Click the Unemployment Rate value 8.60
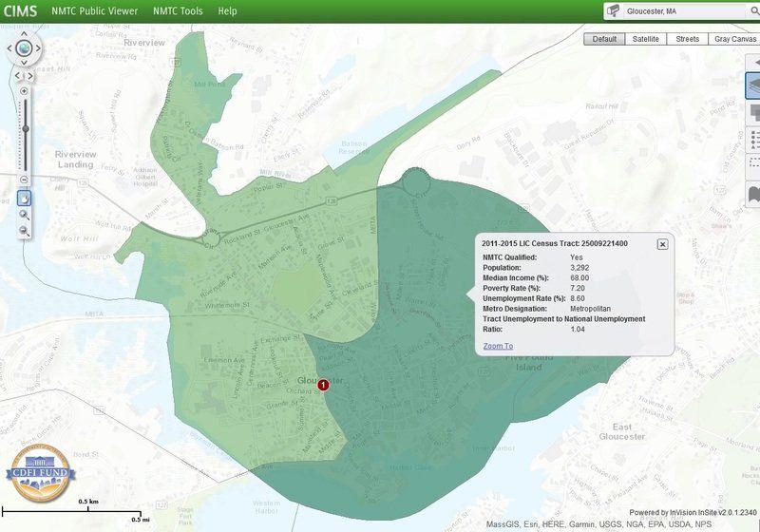 578,298
